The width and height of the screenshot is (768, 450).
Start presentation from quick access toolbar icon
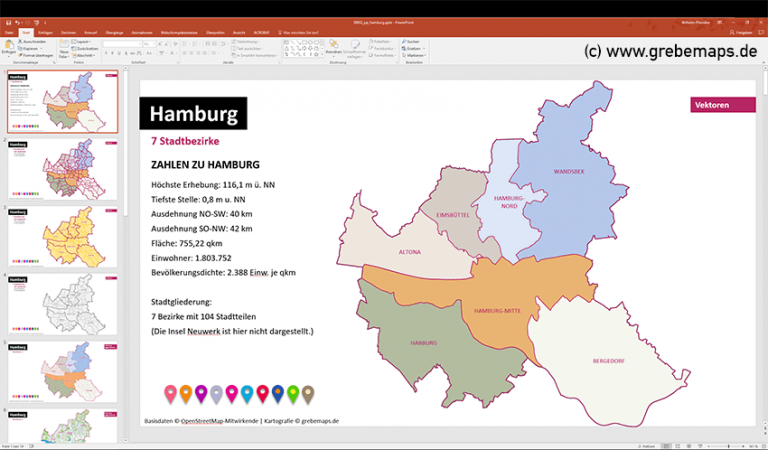point(37,23)
